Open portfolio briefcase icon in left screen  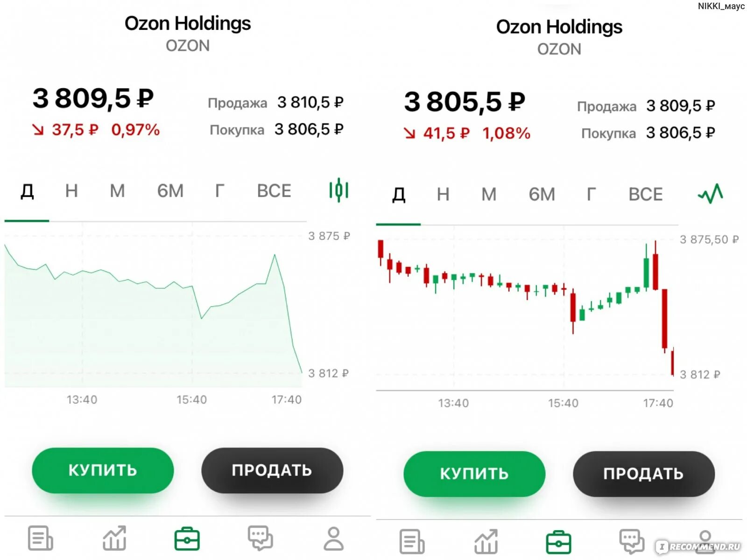click(x=187, y=539)
